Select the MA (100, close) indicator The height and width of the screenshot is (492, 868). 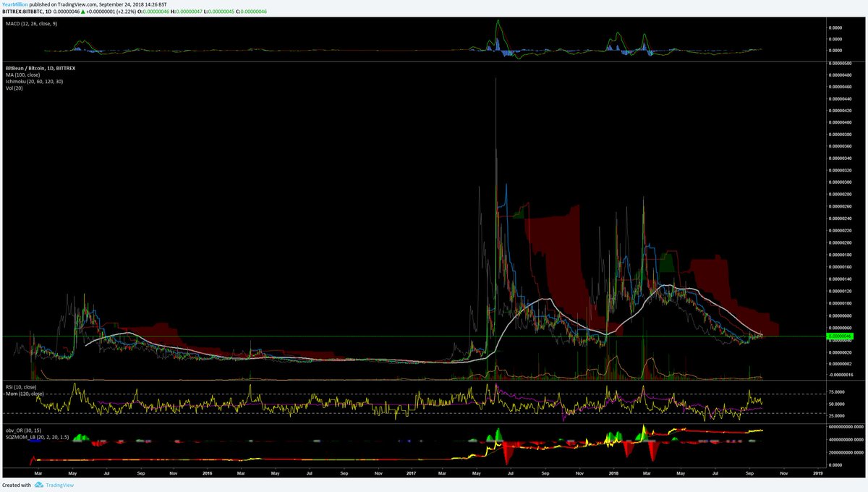(23, 75)
